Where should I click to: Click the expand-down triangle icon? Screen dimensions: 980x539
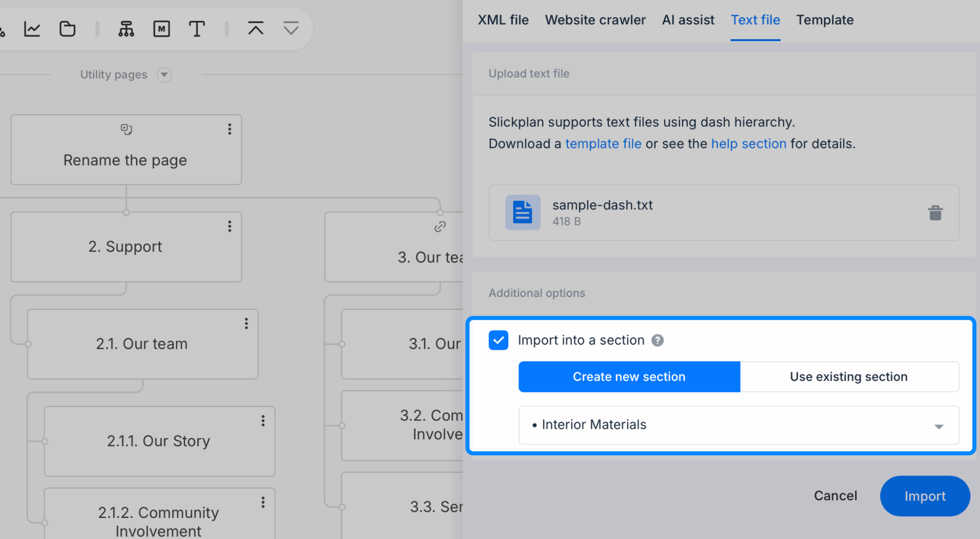click(291, 29)
